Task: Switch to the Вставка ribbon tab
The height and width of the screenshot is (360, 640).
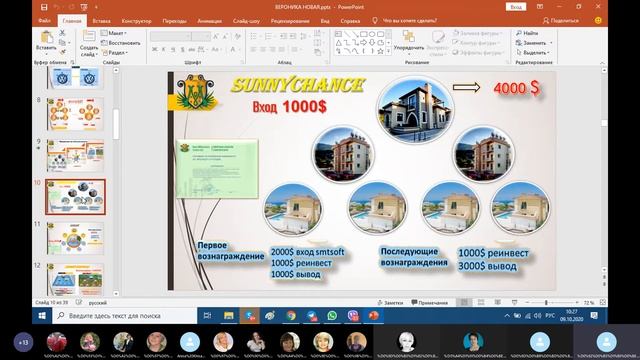Action: coord(101,20)
